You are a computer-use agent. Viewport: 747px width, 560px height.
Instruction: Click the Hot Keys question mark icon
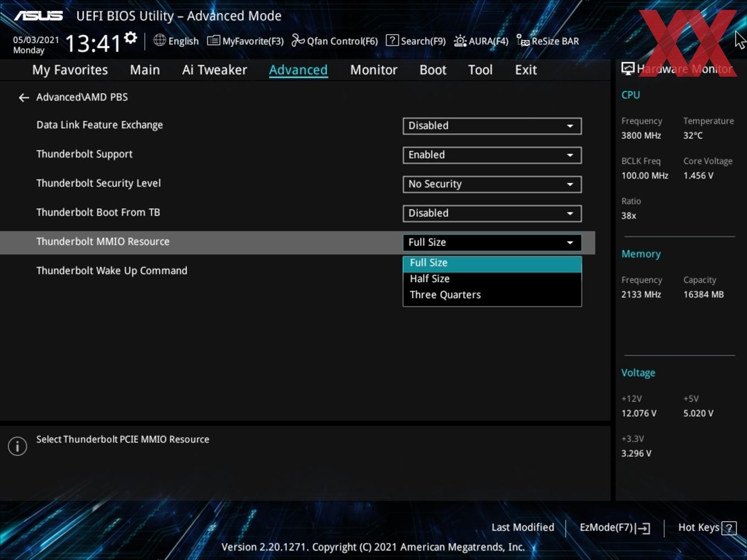point(729,528)
